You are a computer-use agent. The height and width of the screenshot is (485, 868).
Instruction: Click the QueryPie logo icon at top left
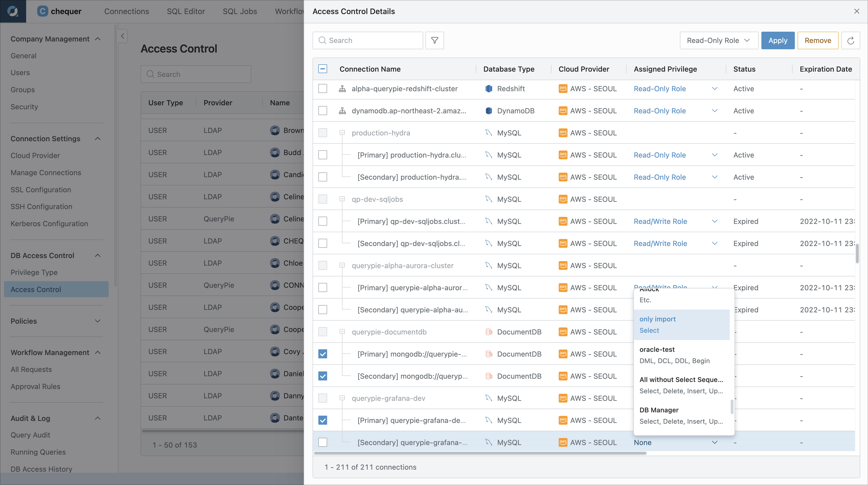click(x=13, y=11)
